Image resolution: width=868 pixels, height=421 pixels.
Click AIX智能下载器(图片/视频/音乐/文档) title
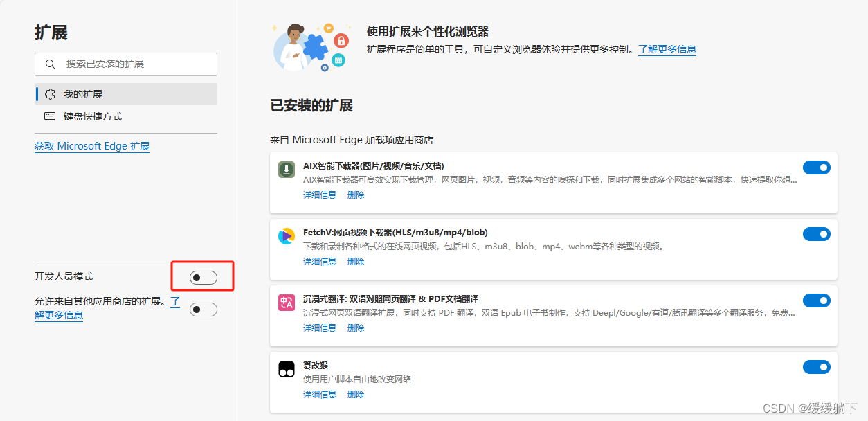click(374, 166)
